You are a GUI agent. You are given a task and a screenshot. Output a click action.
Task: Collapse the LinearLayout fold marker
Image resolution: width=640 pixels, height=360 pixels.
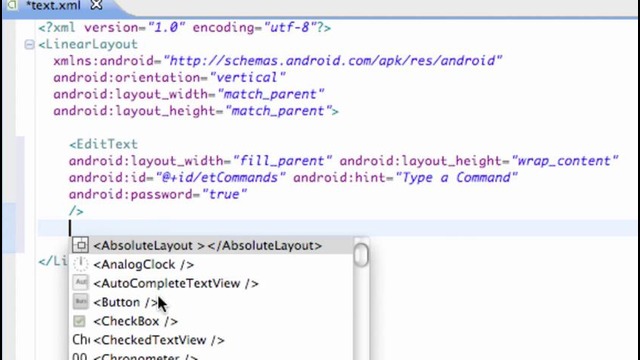[x=29, y=44]
